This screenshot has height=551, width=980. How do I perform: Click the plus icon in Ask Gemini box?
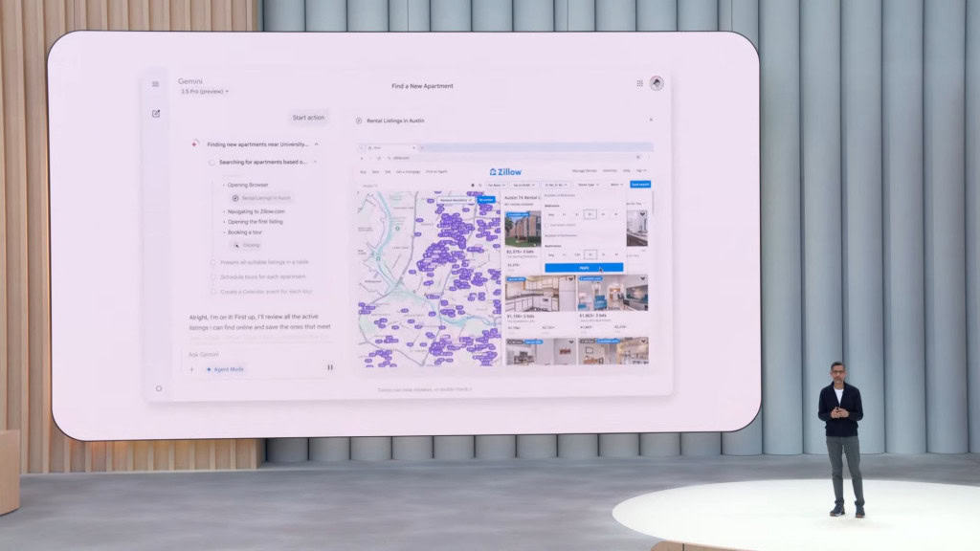tap(191, 369)
